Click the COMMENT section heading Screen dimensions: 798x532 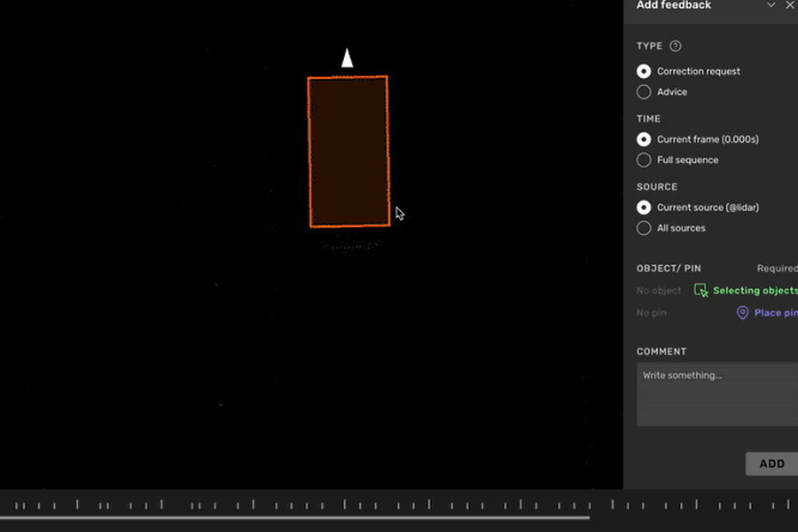click(x=661, y=352)
